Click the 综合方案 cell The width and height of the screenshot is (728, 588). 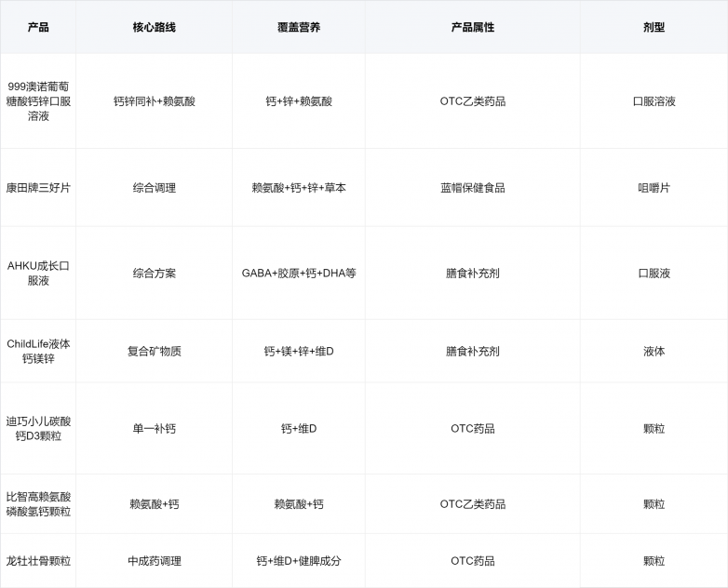point(155,273)
